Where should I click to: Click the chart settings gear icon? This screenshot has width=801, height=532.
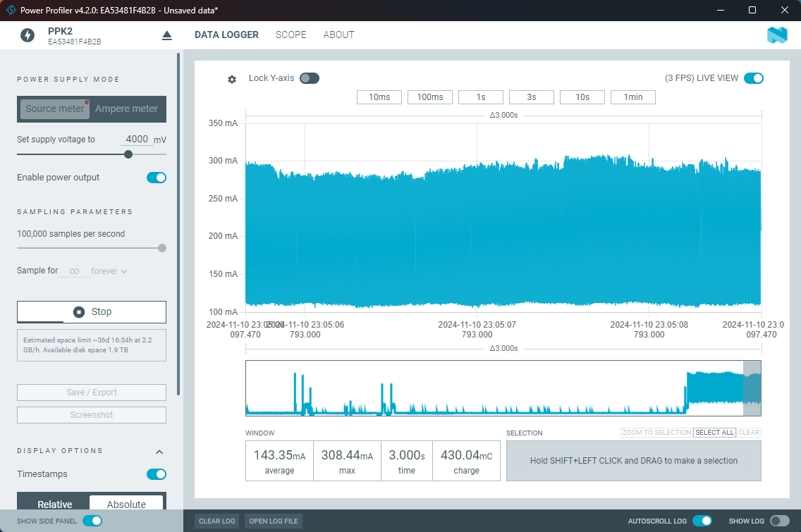pos(232,80)
